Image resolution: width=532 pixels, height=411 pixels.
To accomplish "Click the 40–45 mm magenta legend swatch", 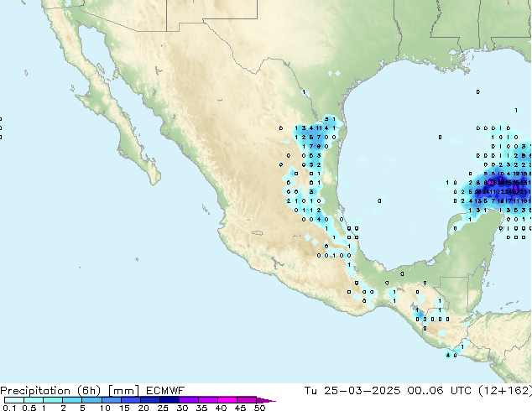I will pos(227,400).
